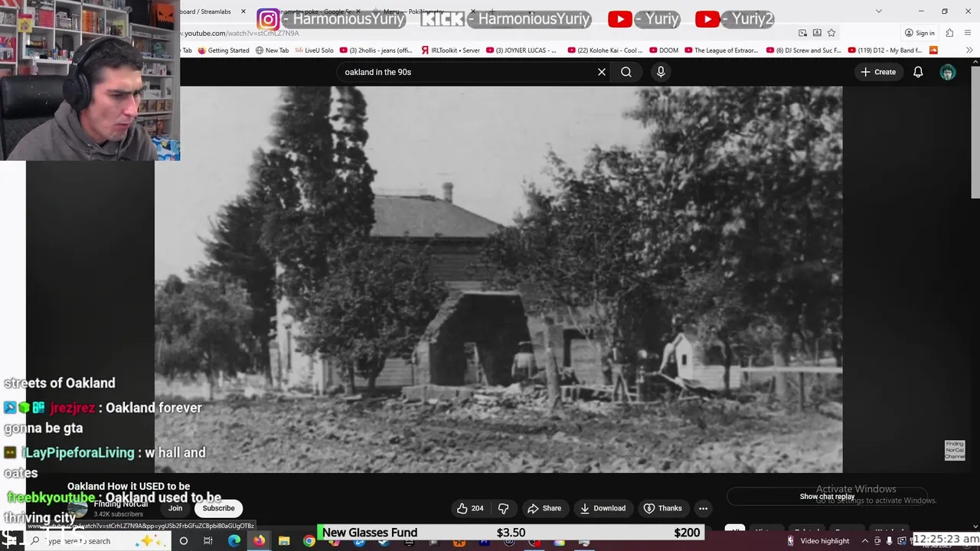Open the LiveU Solo bookmark
This screenshot has height=551, width=980.
coord(314,51)
